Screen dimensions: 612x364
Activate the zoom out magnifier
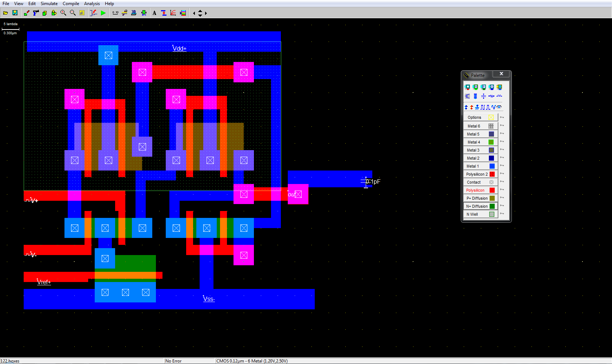click(73, 13)
